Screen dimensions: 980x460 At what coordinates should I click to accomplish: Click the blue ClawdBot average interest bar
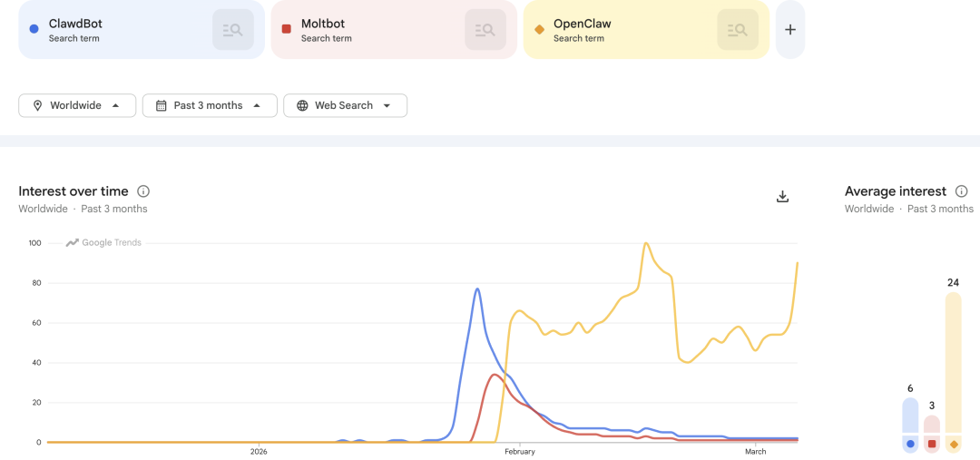(910, 416)
